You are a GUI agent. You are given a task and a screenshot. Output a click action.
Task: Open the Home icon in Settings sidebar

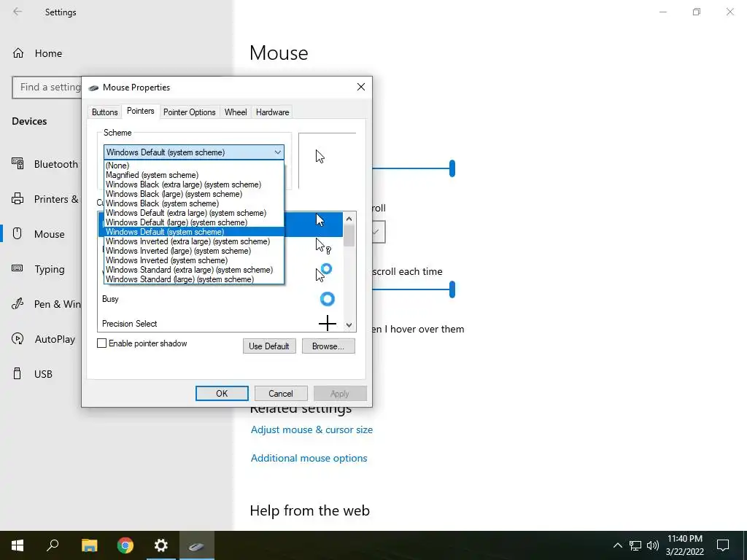tap(18, 52)
